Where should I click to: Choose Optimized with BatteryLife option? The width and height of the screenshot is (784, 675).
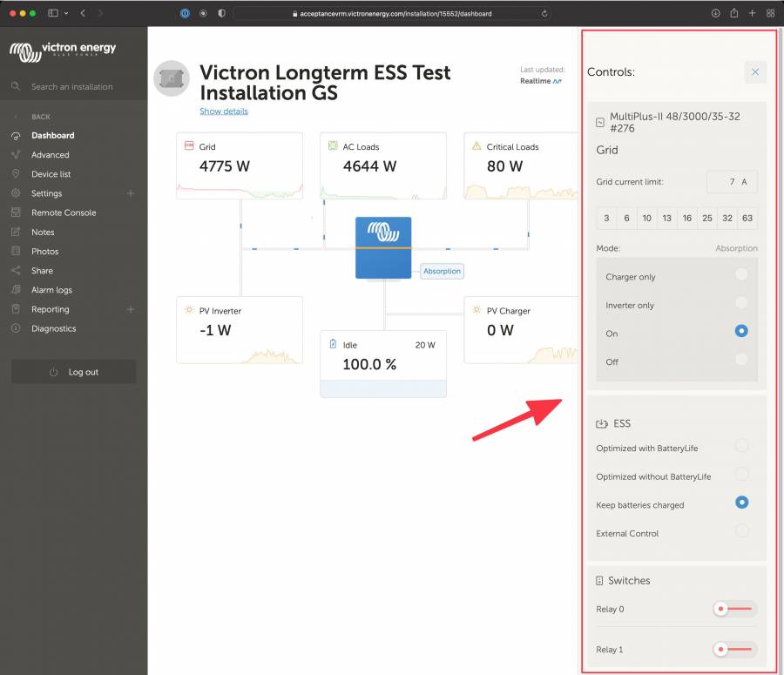[740, 446]
